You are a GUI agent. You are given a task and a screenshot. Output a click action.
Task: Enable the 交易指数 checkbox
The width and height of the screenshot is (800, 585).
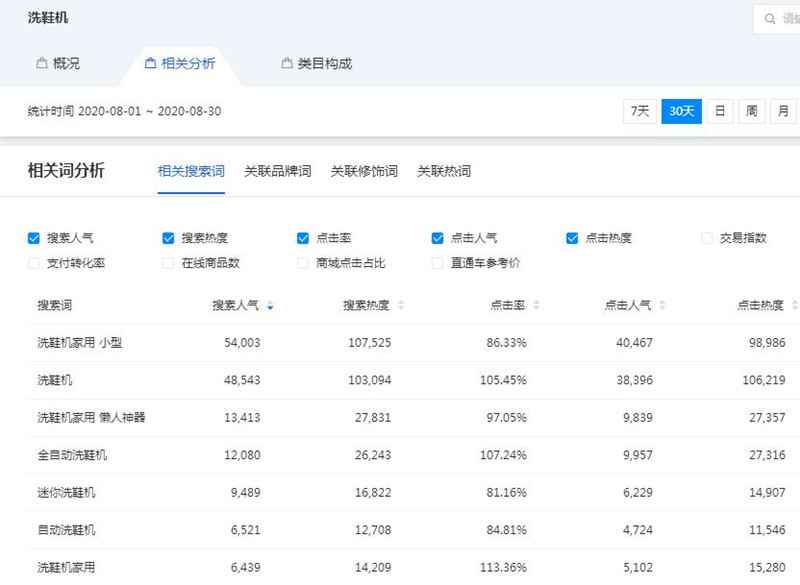point(706,238)
